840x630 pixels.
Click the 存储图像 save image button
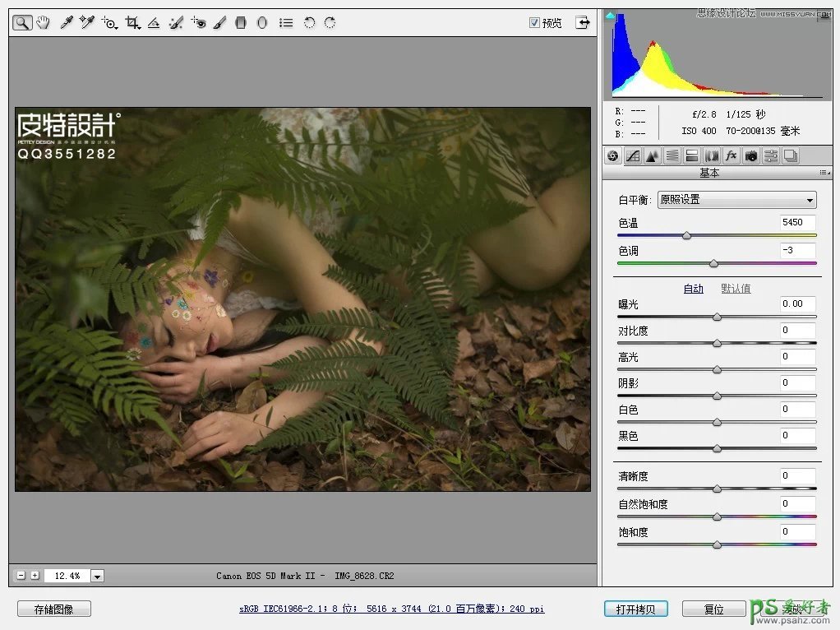point(53,609)
